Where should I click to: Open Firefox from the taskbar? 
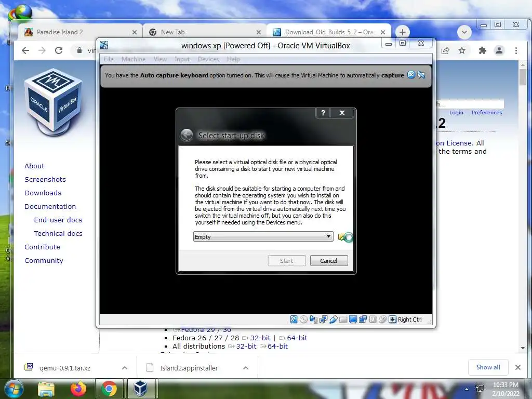pos(78,389)
